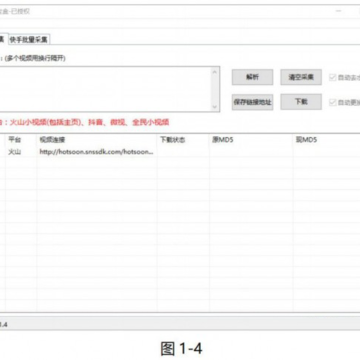Image resolution: width=360 pixels, height=360 pixels.
Task: Toggle the checkbox next to 解析 and 清空采集
Action: [x=332, y=77]
